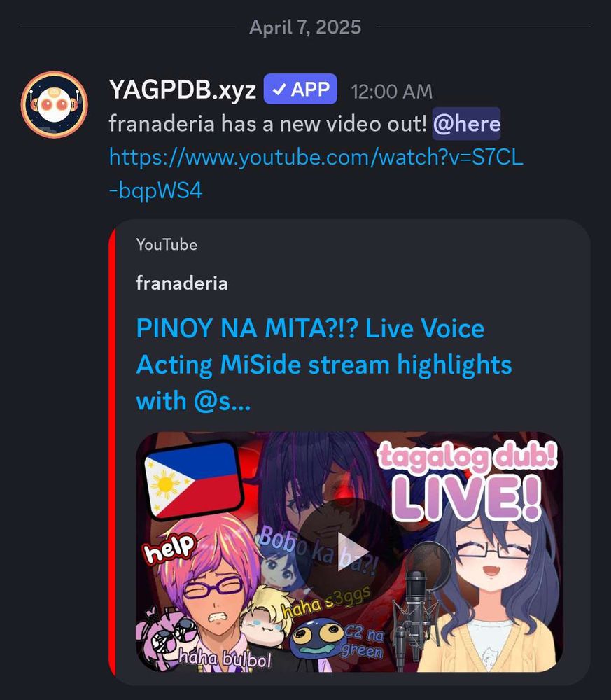Select the @here mention

tap(466, 124)
